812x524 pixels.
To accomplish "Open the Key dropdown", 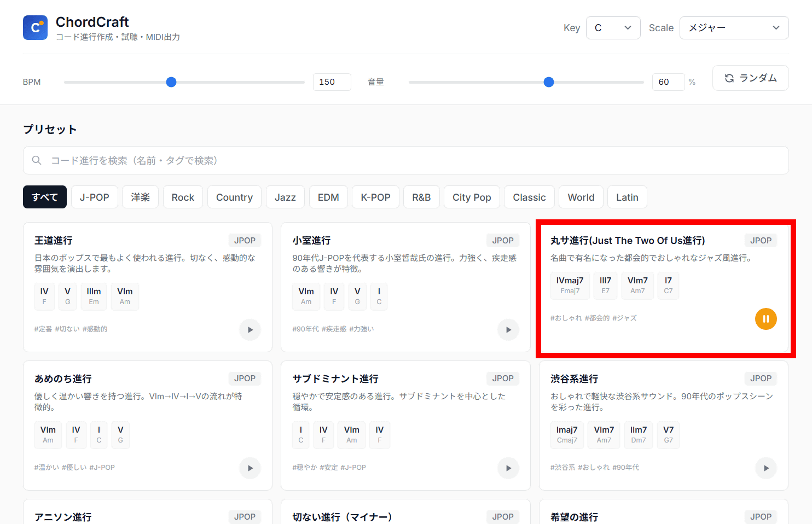I will [x=613, y=28].
